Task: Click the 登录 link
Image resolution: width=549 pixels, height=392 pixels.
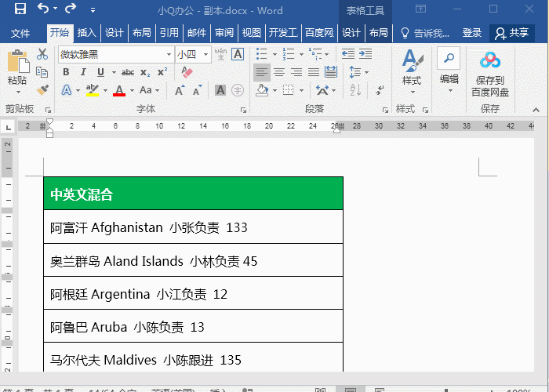Action: coord(471,33)
